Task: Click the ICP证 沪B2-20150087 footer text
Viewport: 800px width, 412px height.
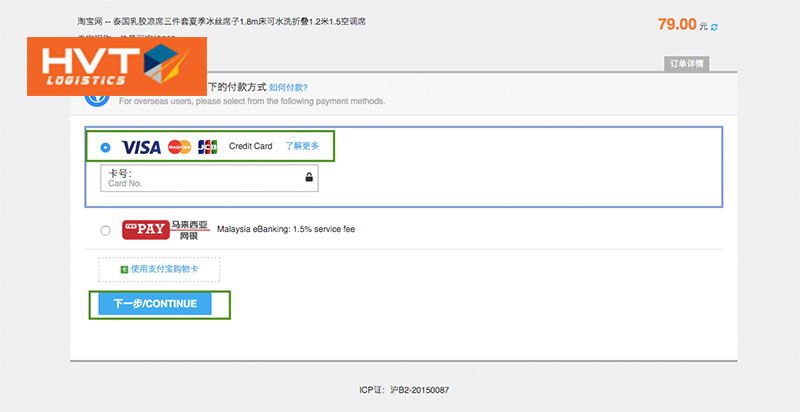Action: tap(404, 390)
